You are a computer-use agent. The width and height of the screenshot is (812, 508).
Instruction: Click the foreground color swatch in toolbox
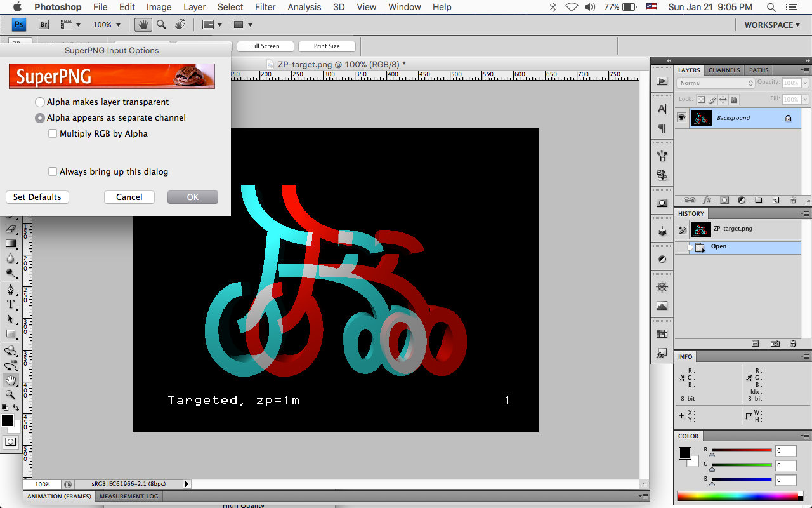click(7, 420)
